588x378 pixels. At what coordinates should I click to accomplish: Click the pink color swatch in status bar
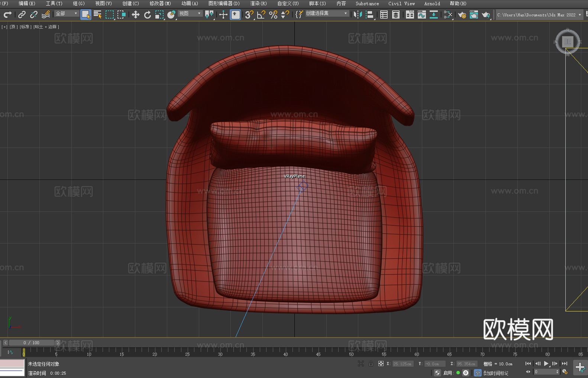click(x=12, y=364)
